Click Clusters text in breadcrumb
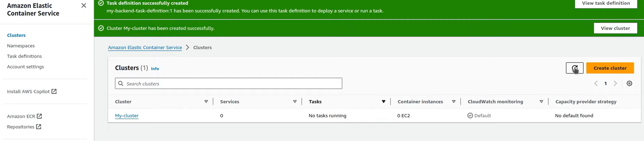Image resolution: width=644 pixels, height=141 pixels. tap(202, 47)
